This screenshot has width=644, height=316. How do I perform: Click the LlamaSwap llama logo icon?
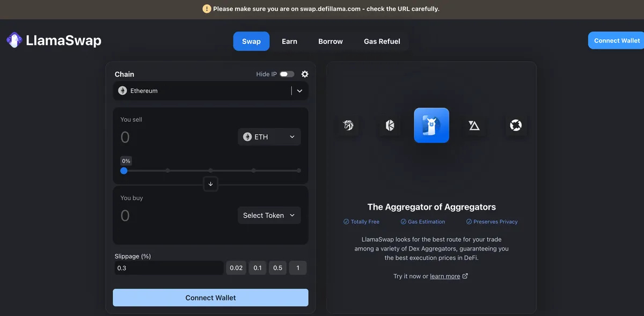point(14,40)
